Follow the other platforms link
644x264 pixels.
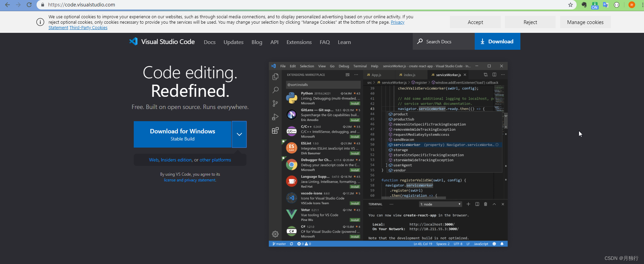point(215,160)
